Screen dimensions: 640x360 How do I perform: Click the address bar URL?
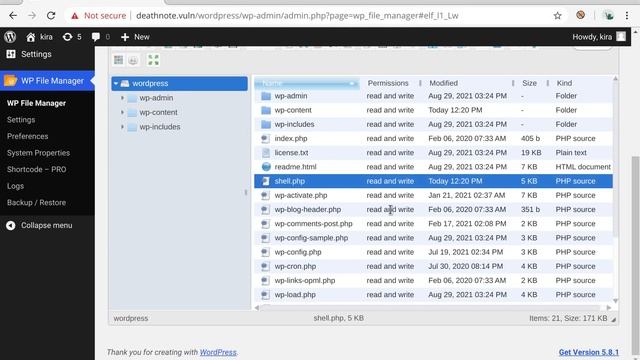297,16
